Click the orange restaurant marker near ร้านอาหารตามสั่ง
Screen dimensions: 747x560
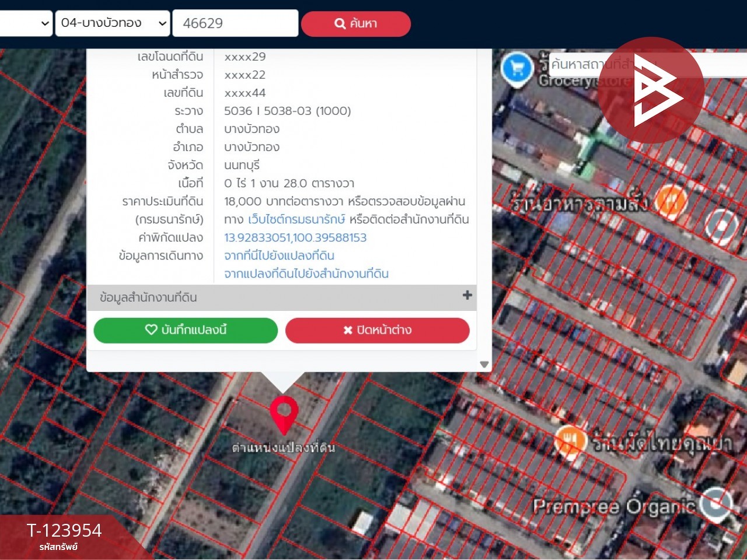click(x=671, y=201)
